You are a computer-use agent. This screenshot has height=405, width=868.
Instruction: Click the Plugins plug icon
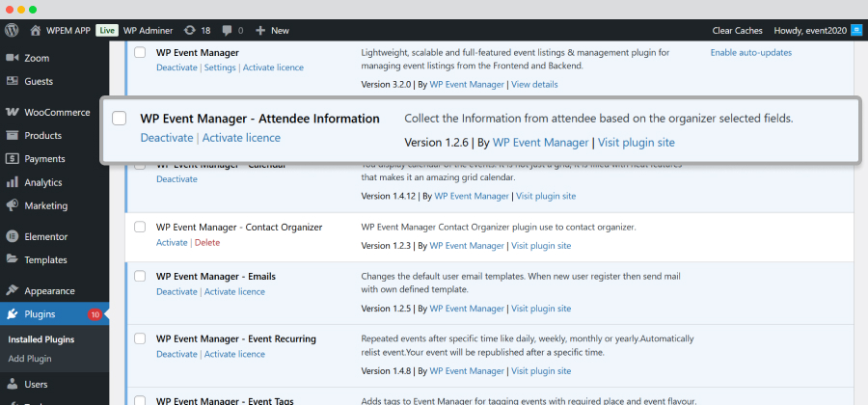pos(13,314)
